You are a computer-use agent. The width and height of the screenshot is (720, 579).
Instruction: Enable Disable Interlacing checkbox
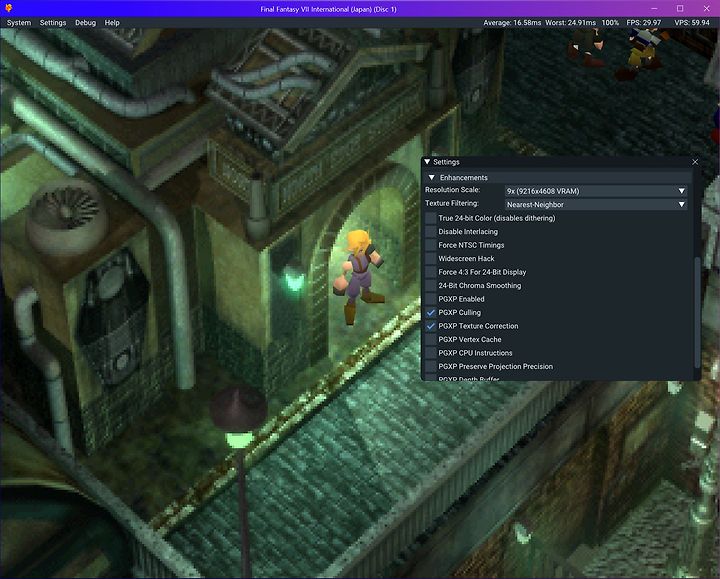click(x=431, y=231)
